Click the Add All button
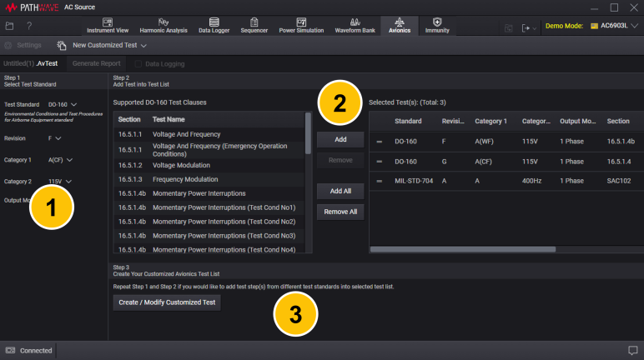 coord(340,191)
